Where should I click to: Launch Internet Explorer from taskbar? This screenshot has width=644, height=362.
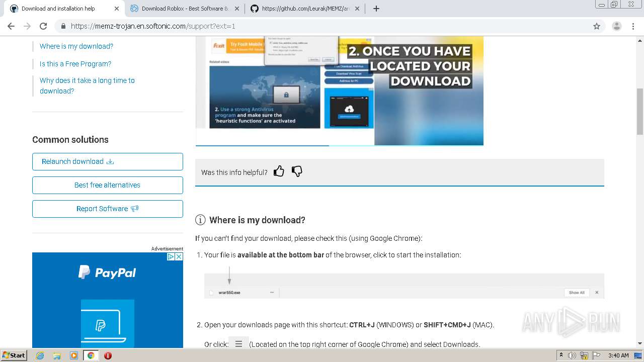[40, 355]
